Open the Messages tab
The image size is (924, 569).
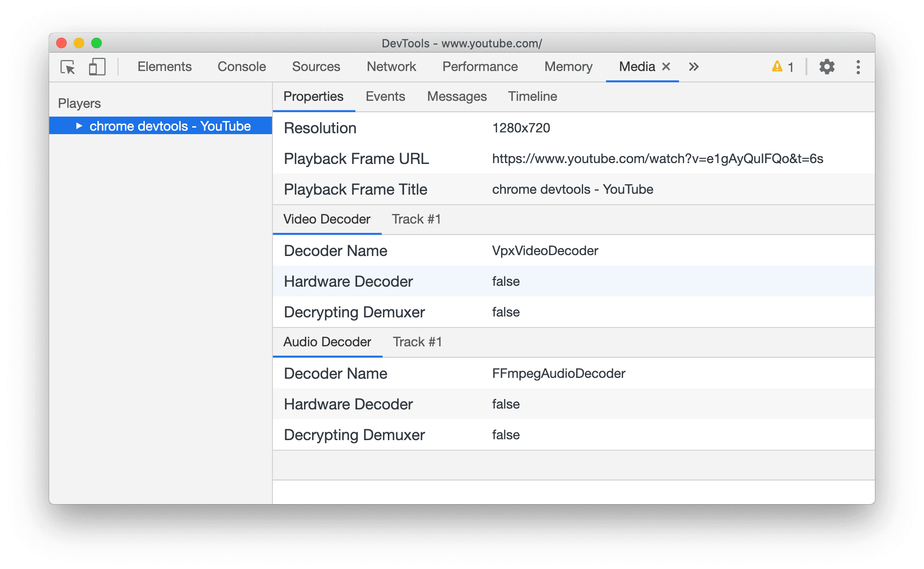457,96
